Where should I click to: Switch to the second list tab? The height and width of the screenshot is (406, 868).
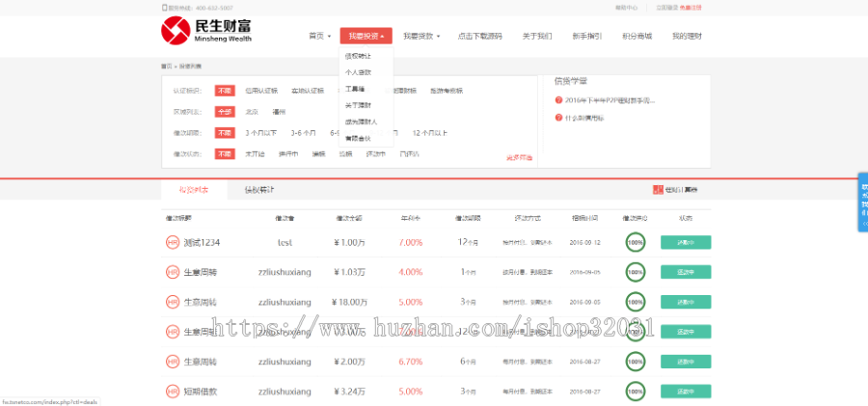[259, 189]
